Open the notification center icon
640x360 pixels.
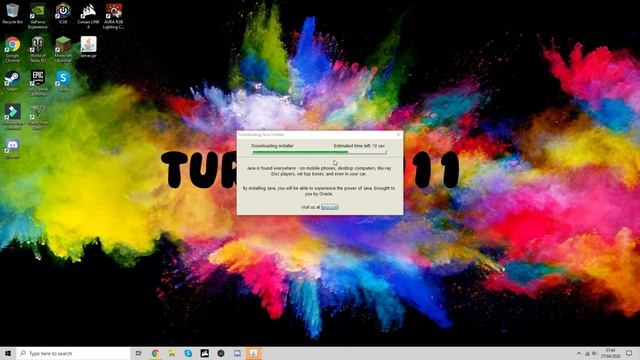click(629, 353)
